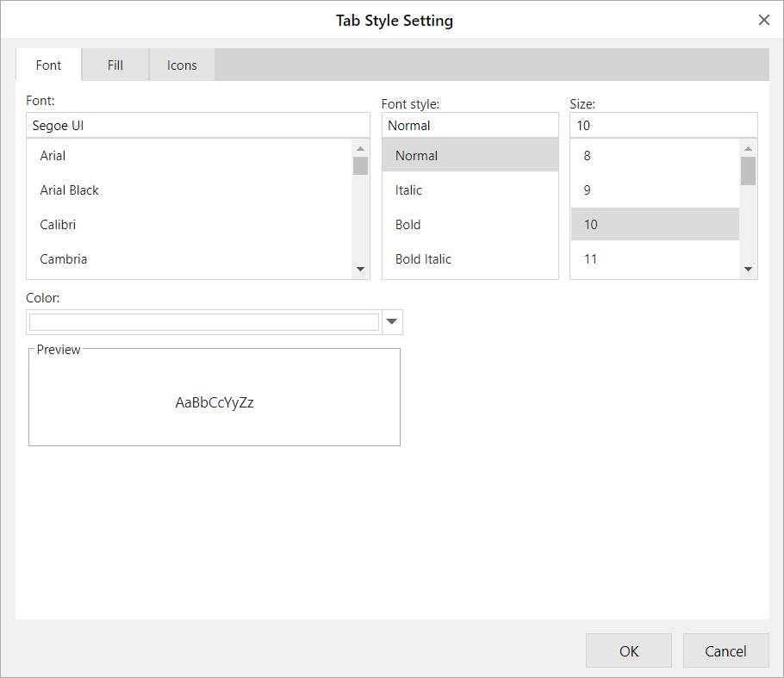Confirm with the OK button
This screenshot has height=678, width=784.
629,650
